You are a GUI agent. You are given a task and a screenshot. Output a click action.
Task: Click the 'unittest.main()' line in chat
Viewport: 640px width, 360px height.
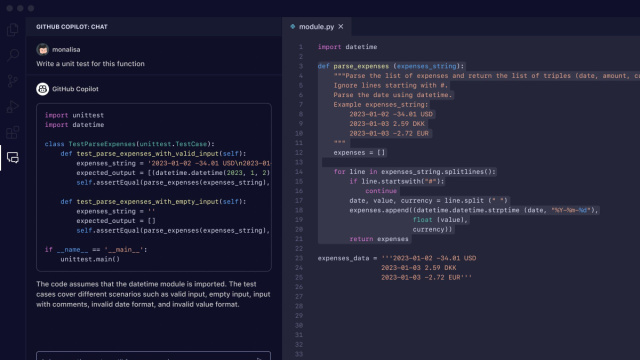click(x=90, y=259)
